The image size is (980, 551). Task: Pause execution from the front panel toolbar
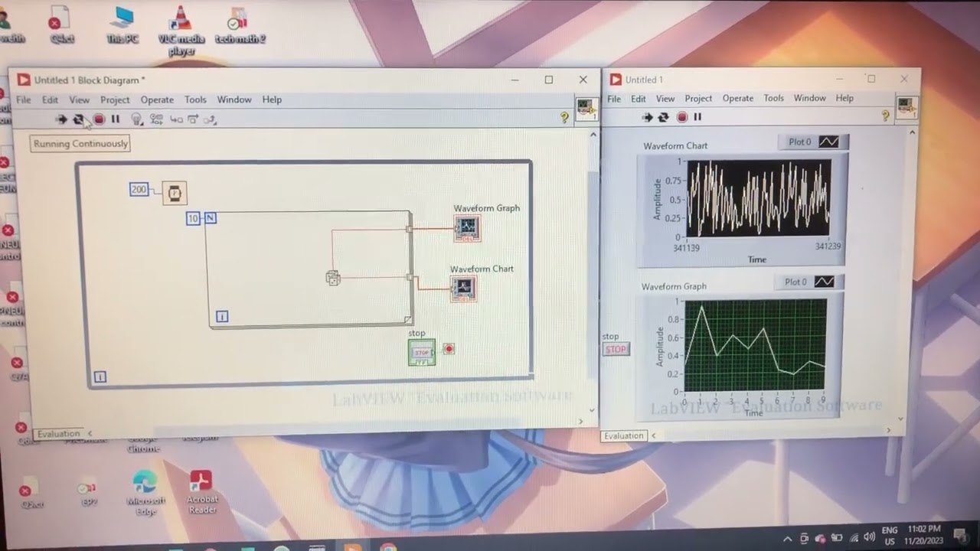click(x=697, y=117)
